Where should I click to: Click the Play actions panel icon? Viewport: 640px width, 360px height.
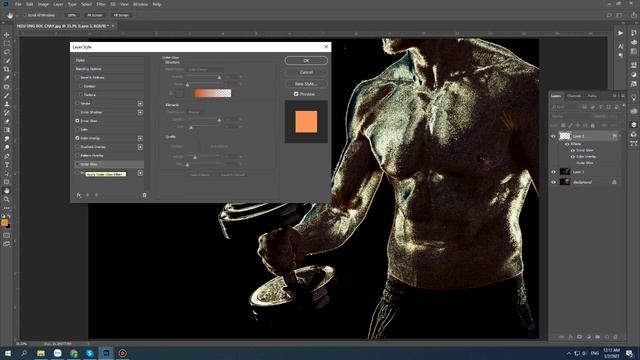[620, 33]
